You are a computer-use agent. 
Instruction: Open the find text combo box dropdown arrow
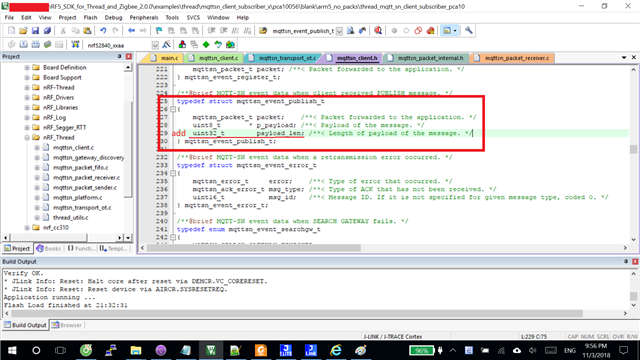point(339,31)
